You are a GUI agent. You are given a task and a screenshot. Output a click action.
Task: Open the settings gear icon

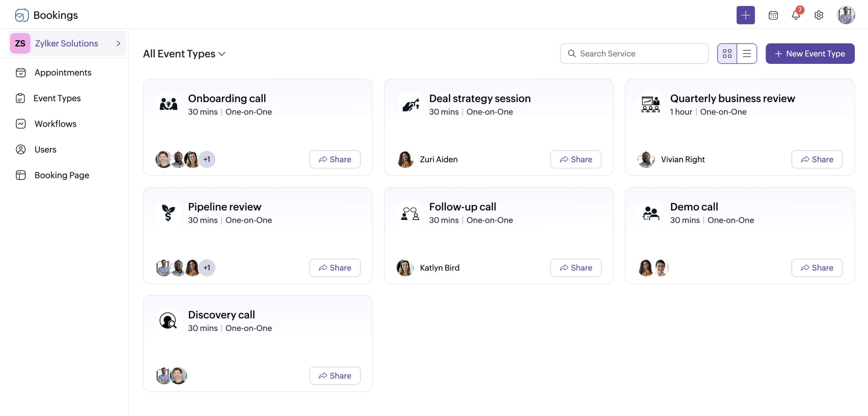pos(819,15)
